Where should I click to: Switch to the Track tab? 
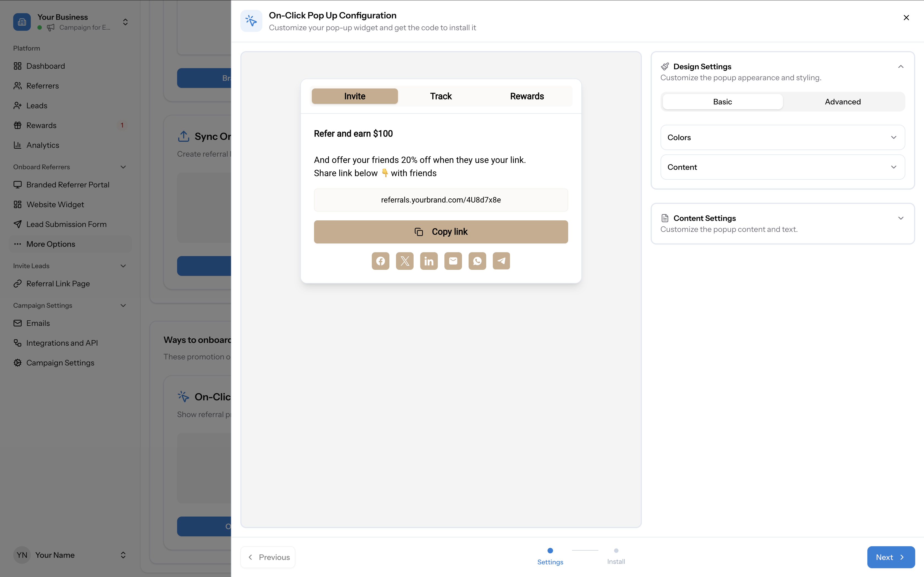tap(441, 96)
